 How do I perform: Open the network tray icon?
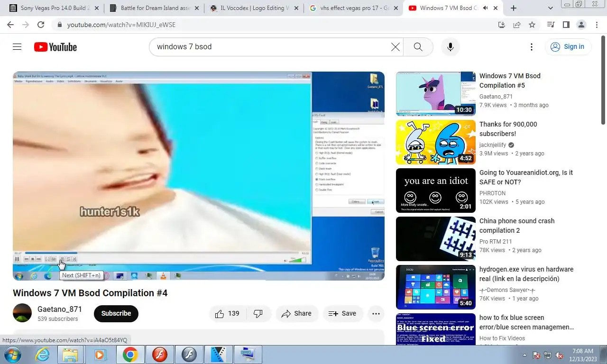pos(548,355)
